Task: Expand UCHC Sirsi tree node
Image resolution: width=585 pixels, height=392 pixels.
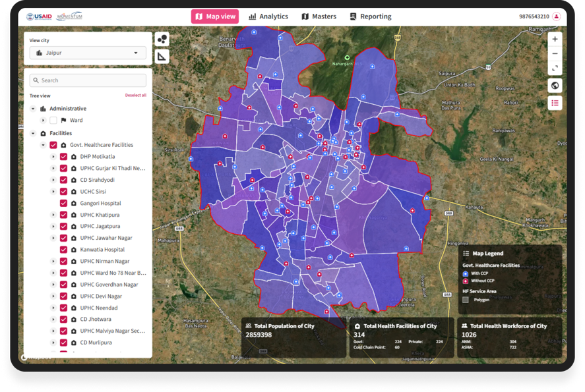Action: (x=53, y=192)
